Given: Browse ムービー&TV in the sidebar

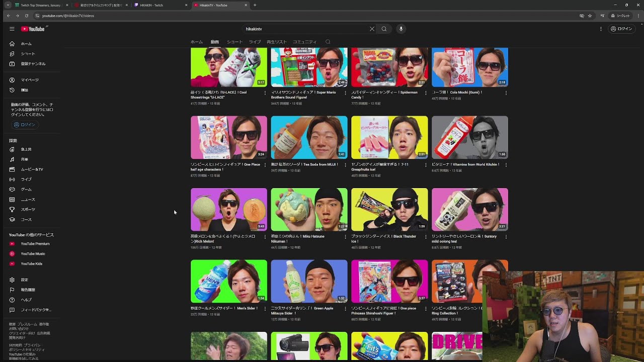Looking at the screenshot, I should [x=32, y=169].
